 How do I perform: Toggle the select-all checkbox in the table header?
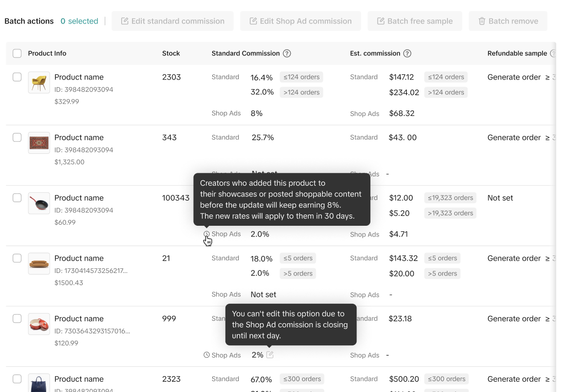17,53
